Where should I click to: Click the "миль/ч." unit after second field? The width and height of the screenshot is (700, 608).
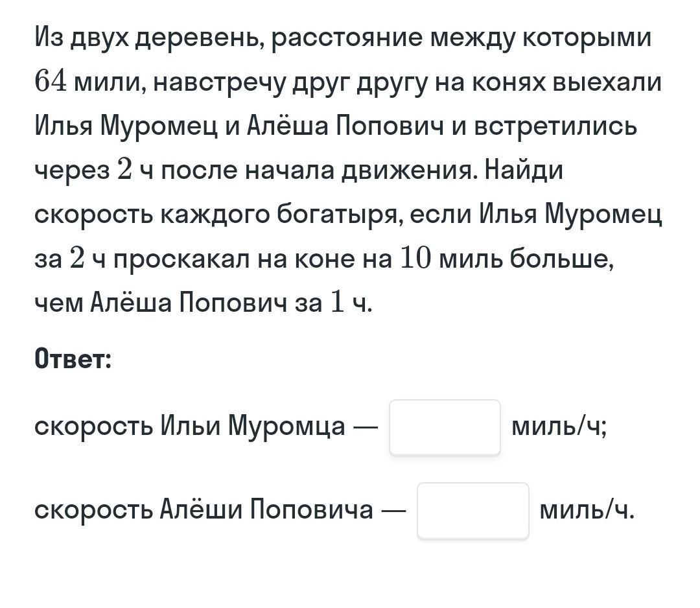click(587, 510)
